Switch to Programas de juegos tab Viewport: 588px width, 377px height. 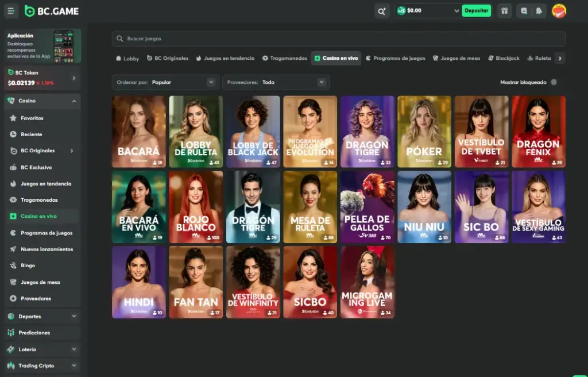click(x=395, y=58)
